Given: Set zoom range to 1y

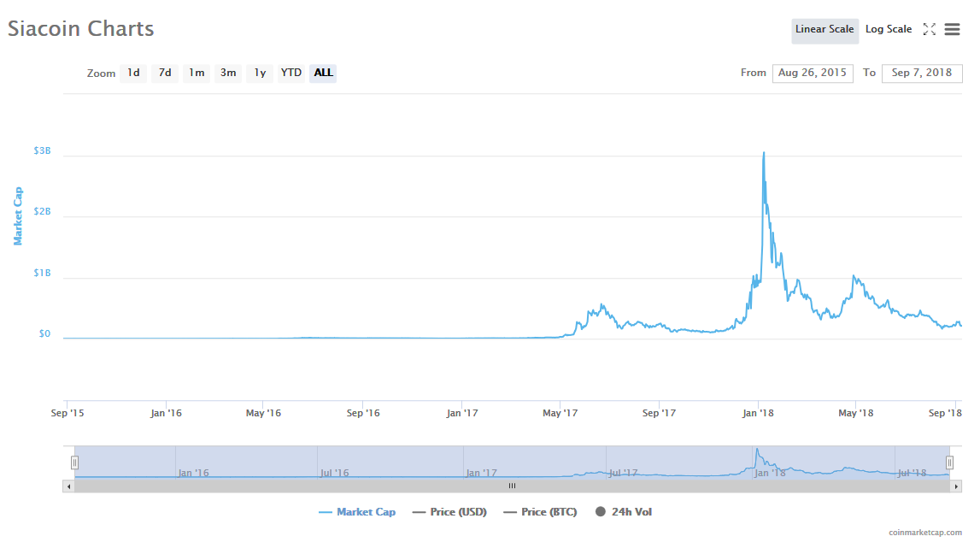Looking at the screenshot, I should coord(260,73).
